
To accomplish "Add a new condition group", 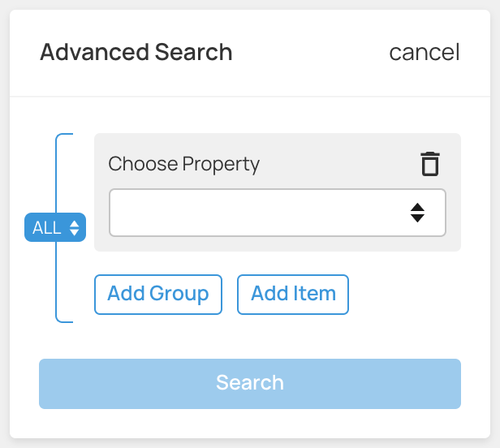I will (158, 295).
